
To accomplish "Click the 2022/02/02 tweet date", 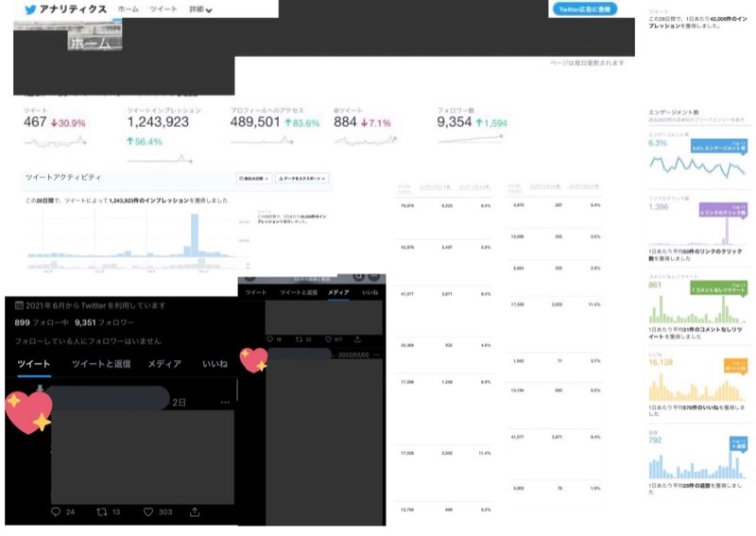I will [x=353, y=354].
